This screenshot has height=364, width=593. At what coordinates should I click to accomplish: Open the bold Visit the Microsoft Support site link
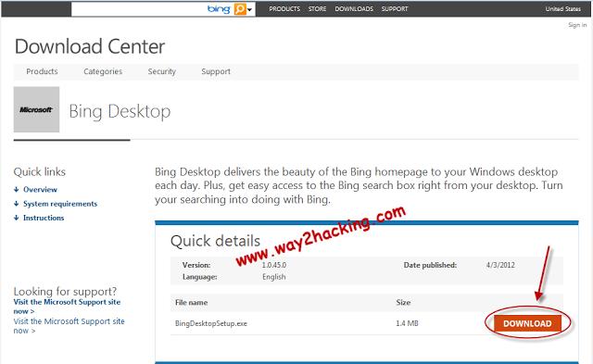67,307
